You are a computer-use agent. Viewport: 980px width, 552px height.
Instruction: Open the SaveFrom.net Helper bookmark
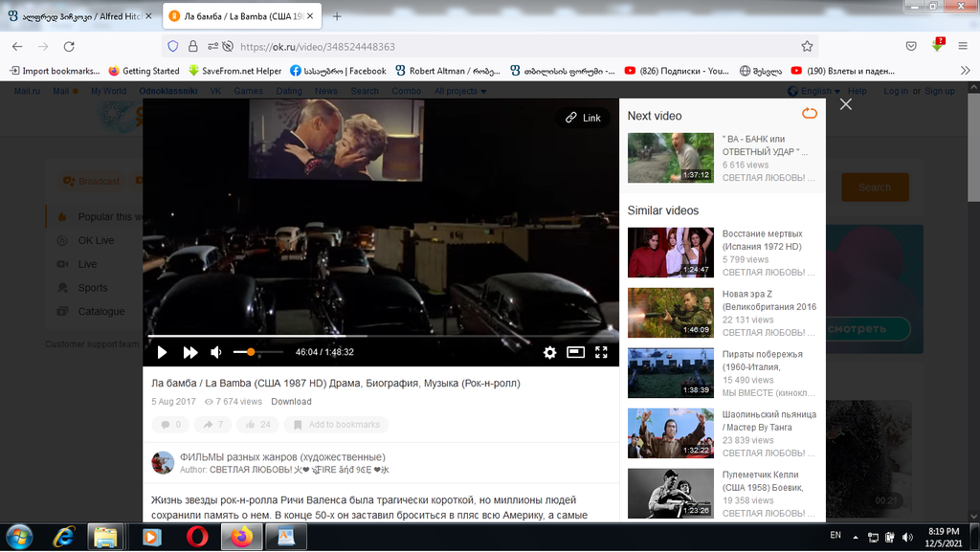point(235,71)
